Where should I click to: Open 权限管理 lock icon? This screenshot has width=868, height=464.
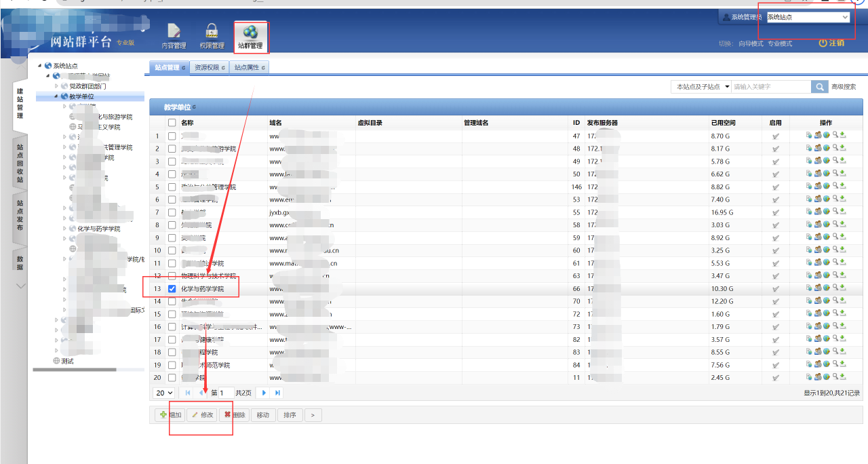pos(212,36)
